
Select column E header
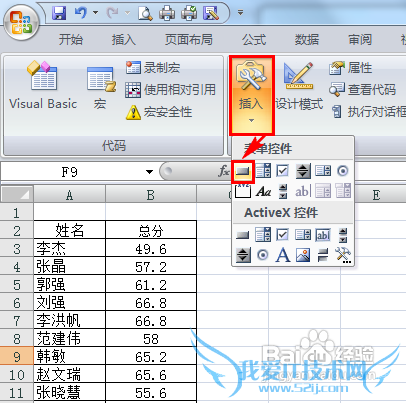[x=376, y=195]
